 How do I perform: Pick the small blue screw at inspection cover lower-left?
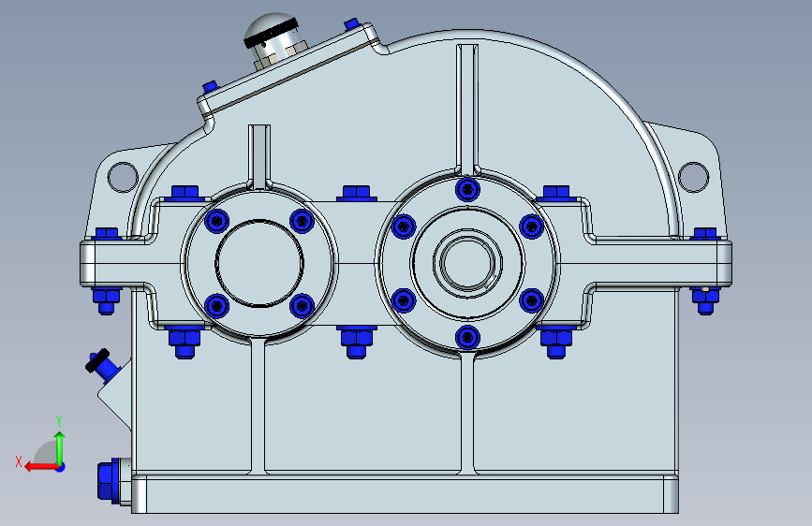point(210,86)
